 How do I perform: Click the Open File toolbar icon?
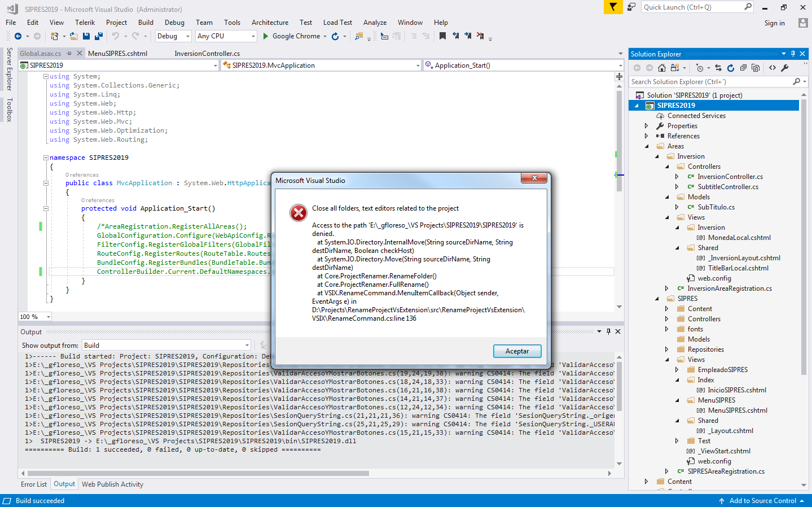pos(74,36)
